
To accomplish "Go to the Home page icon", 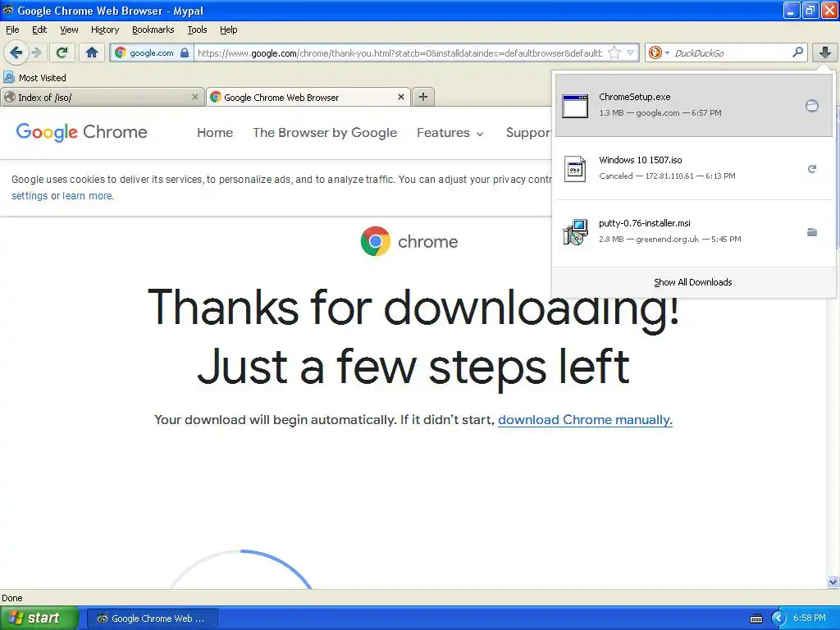I will pyautogui.click(x=92, y=52).
